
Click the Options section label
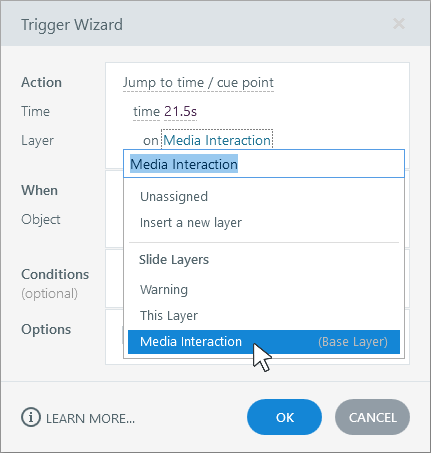click(x=46, y=329)
